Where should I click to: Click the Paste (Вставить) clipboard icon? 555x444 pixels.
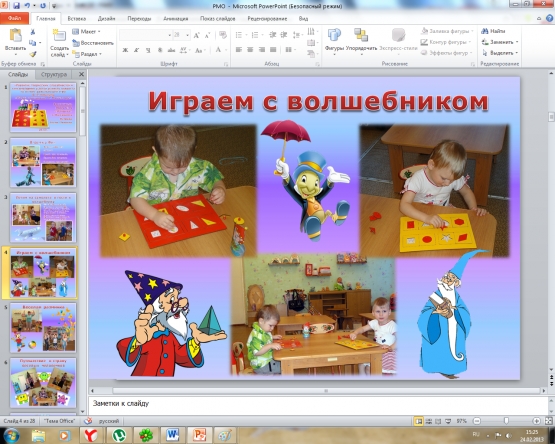click(15, 36)
